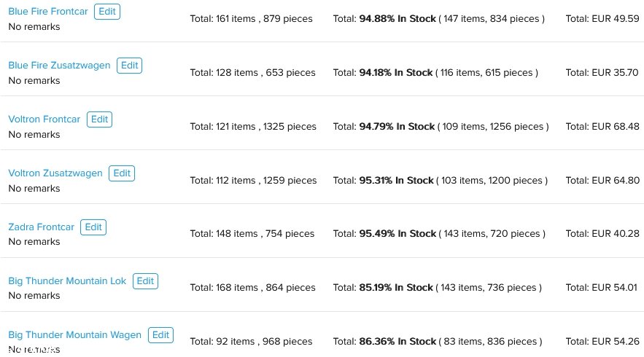644x357 pixels.
Task: Edit the Blue Fire Frontcar entry
Action: pyautogui.click(x=107, y=12)
